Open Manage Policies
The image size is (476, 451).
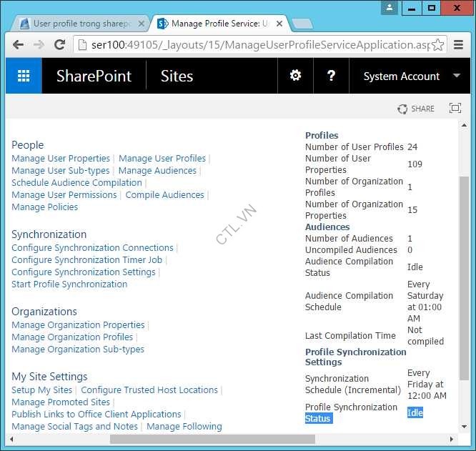coord(44,207)
